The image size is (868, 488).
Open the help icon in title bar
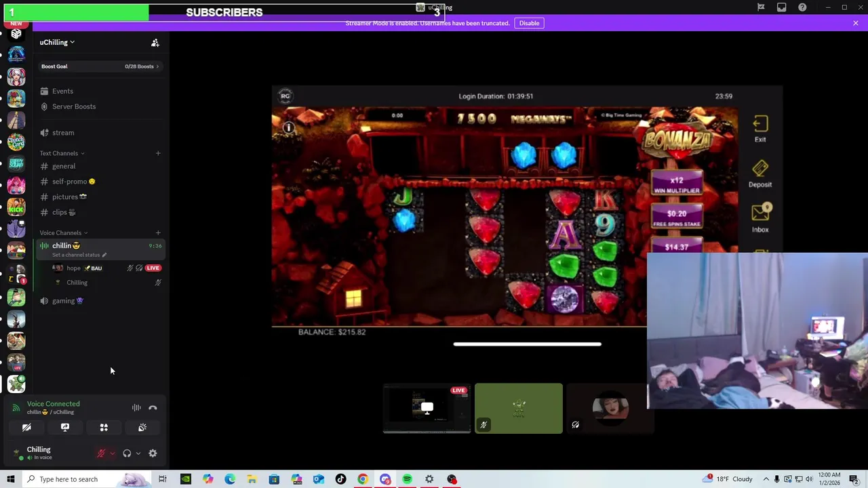pos(802,7)
